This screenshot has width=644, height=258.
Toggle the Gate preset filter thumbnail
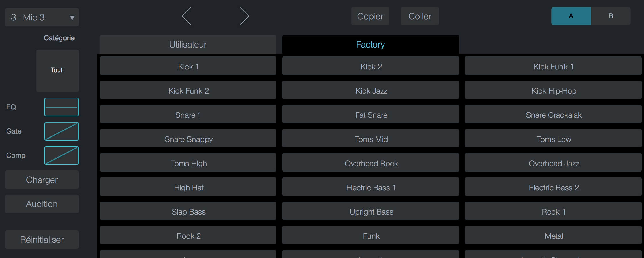pos(62,131)
